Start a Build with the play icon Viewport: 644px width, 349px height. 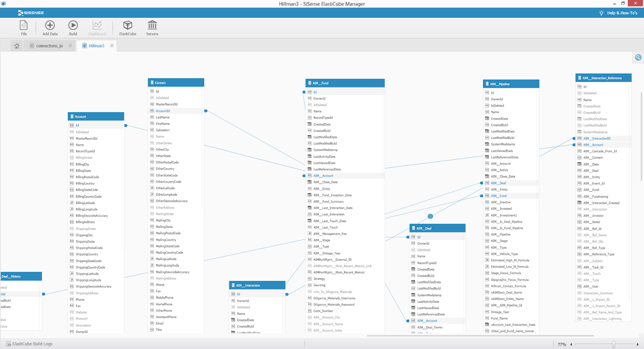coord(73,25)
